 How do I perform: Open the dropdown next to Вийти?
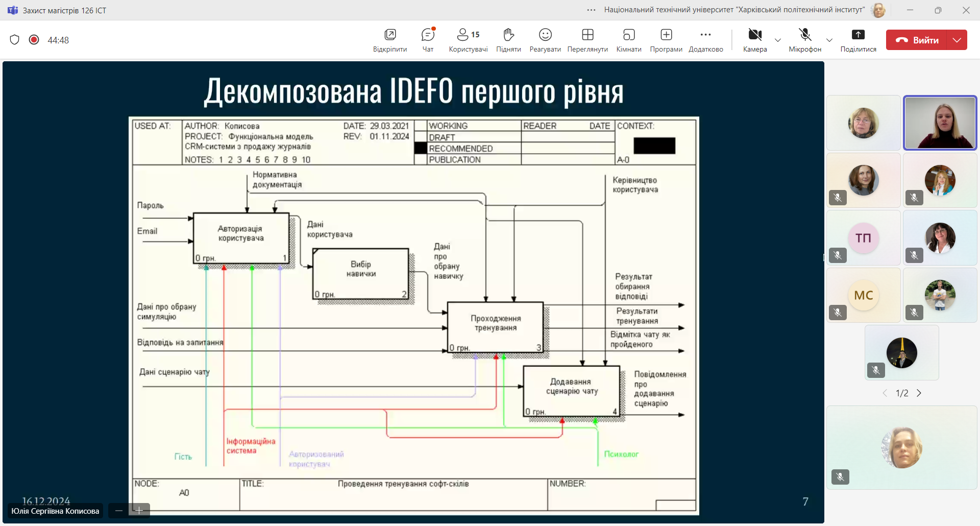[957, 40]
